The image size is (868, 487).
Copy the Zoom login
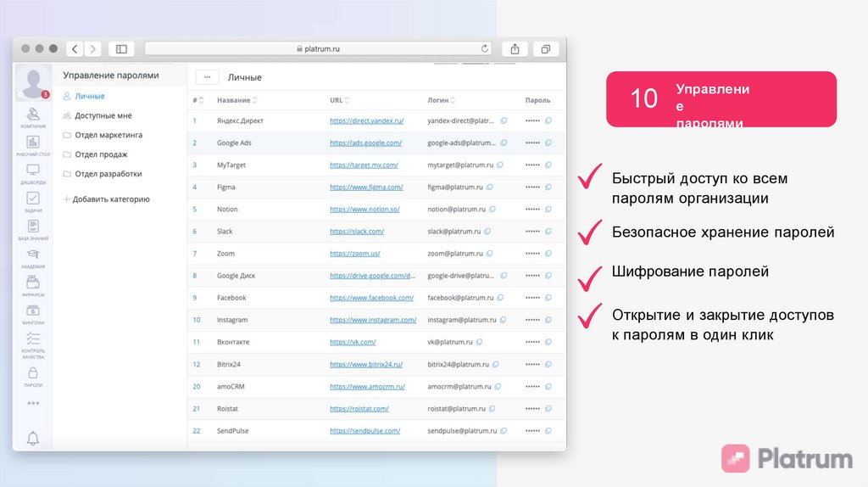click(489, 254)
